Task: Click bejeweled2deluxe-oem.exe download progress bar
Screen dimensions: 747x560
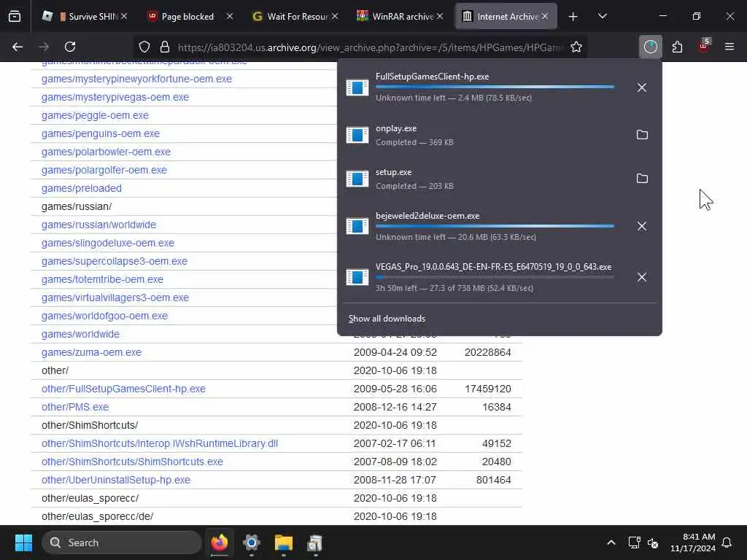Action: pos(495,226)
